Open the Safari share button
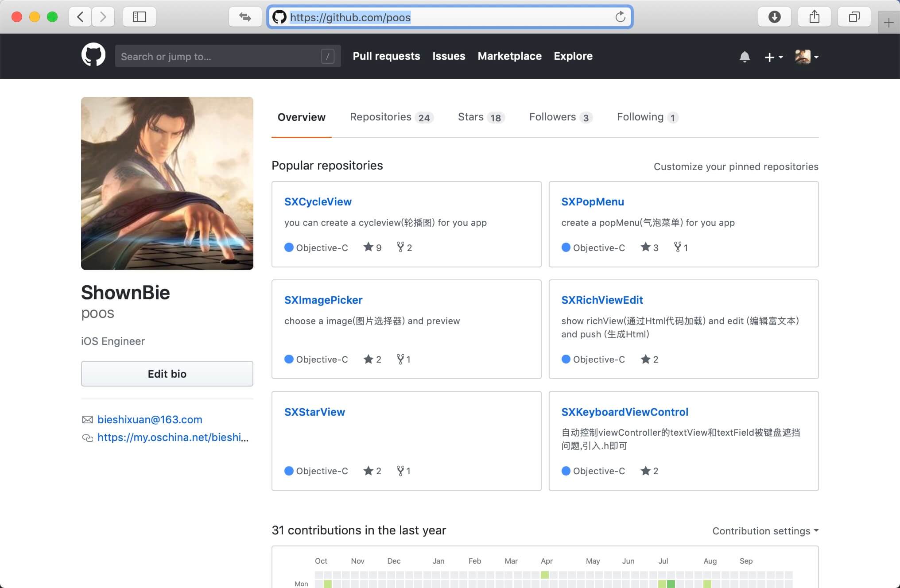This screenshot has height=588, width=900. click(814, 17)
